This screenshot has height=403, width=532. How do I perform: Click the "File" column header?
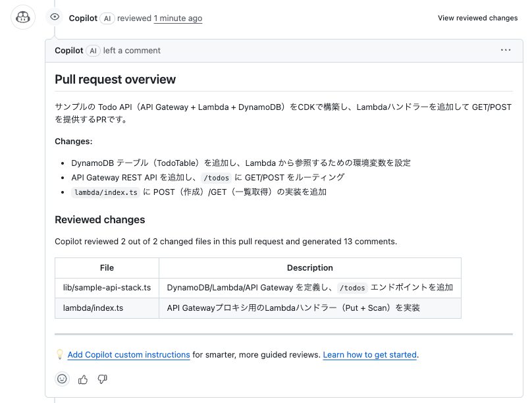click(107, 268)
